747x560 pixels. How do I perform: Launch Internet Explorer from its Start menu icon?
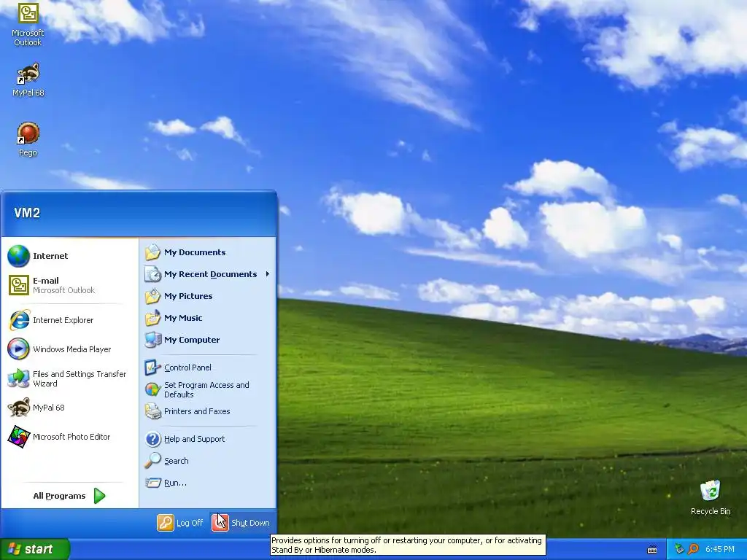tap(18, 320)
